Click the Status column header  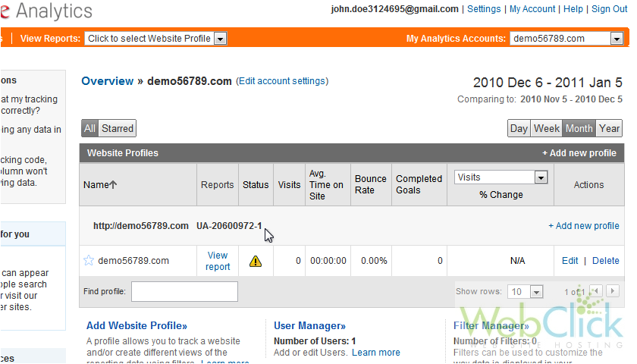click(256, 185)
